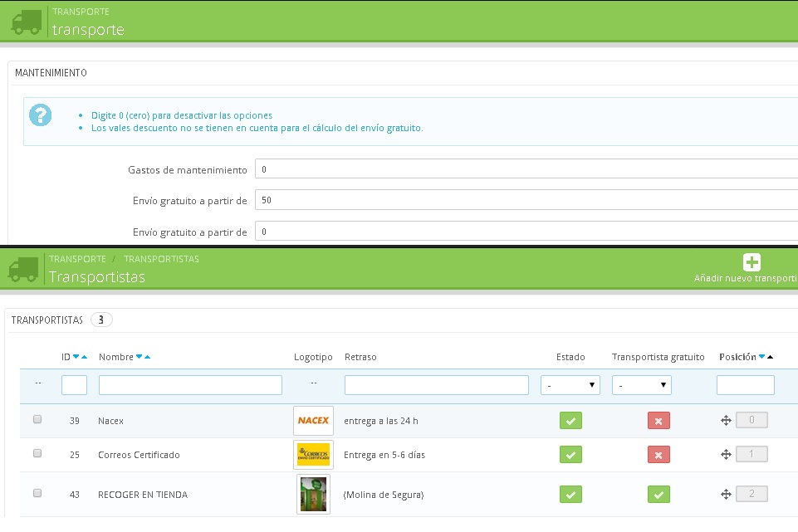Click the RECOGER EN TIENDA position box
The width and height of the screenshot is (798, 532).
[x=751, y=494]
